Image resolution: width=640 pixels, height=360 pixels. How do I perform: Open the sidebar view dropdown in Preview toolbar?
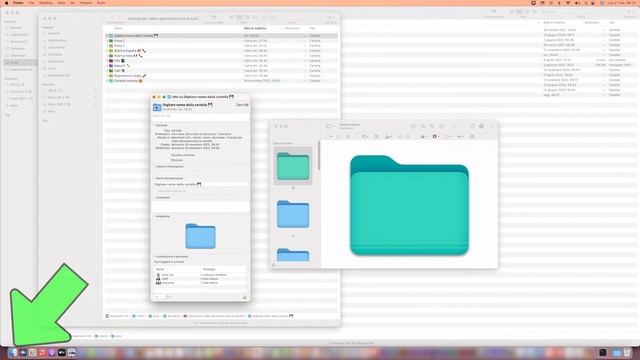(331, 126)
